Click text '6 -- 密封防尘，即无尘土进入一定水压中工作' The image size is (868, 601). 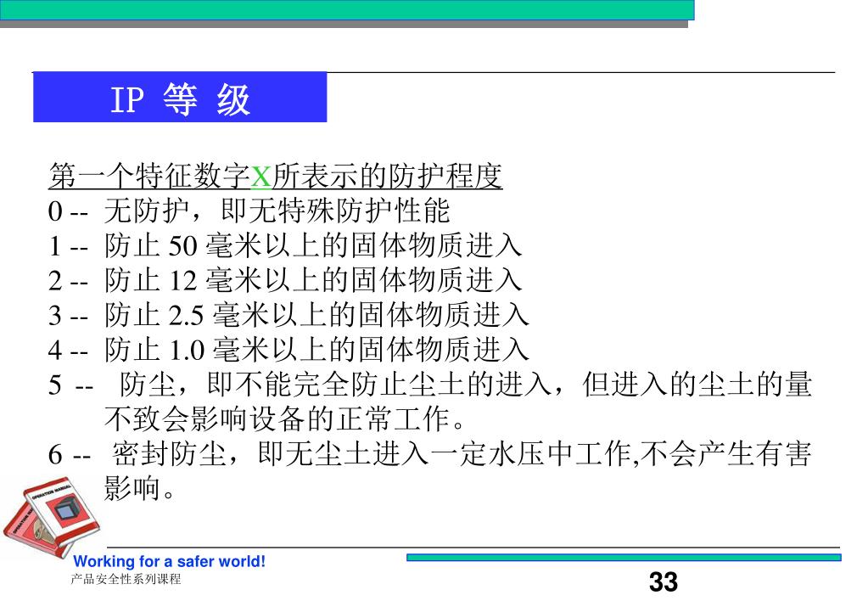(339, 453)
